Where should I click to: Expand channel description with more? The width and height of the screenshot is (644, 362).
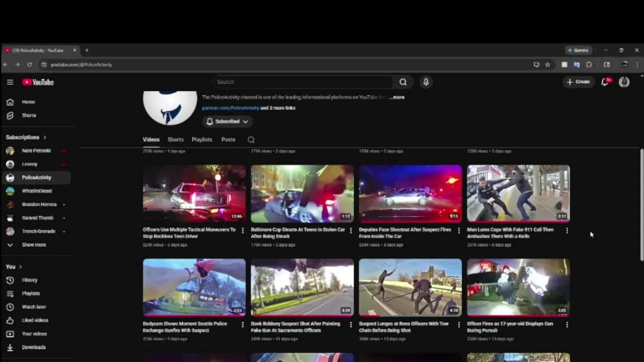tap(398, 97)
